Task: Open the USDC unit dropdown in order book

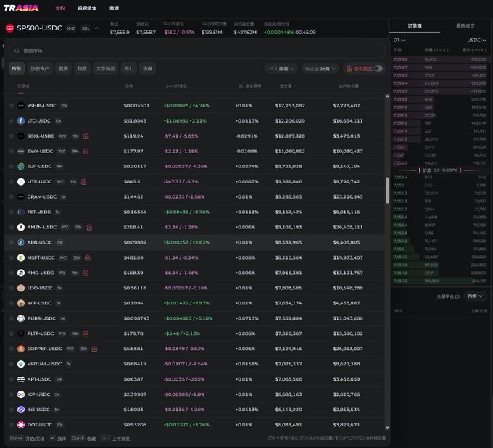Action: click(476, 41)
